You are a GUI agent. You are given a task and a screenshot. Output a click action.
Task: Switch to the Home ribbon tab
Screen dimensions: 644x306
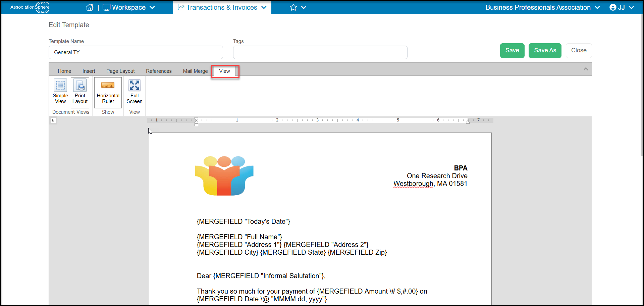[64, 71]
